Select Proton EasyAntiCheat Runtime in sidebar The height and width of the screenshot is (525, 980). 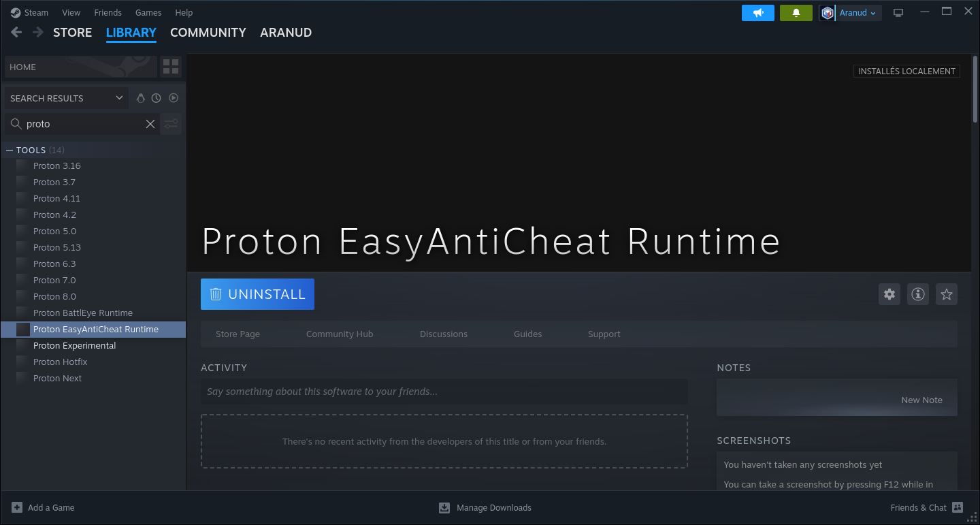point(93,329)
